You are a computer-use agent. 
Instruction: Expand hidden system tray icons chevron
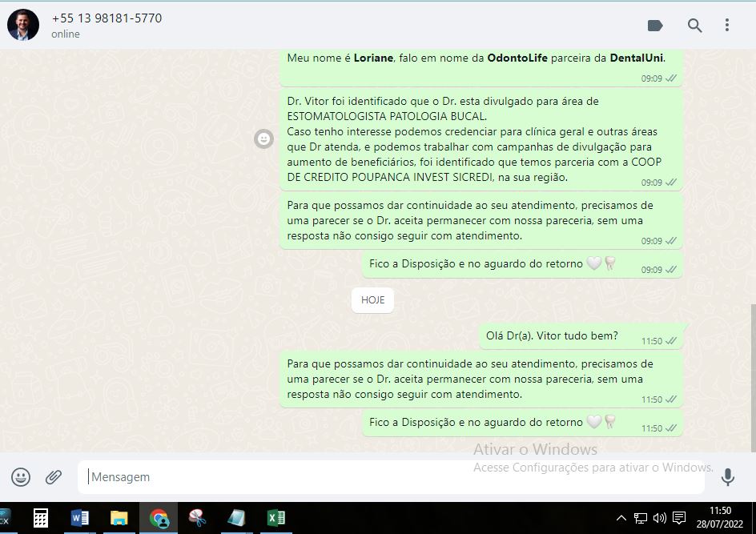621,518
